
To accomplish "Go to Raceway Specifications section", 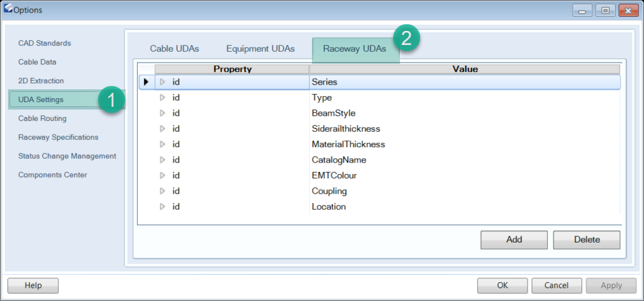I will pos(58,137).
